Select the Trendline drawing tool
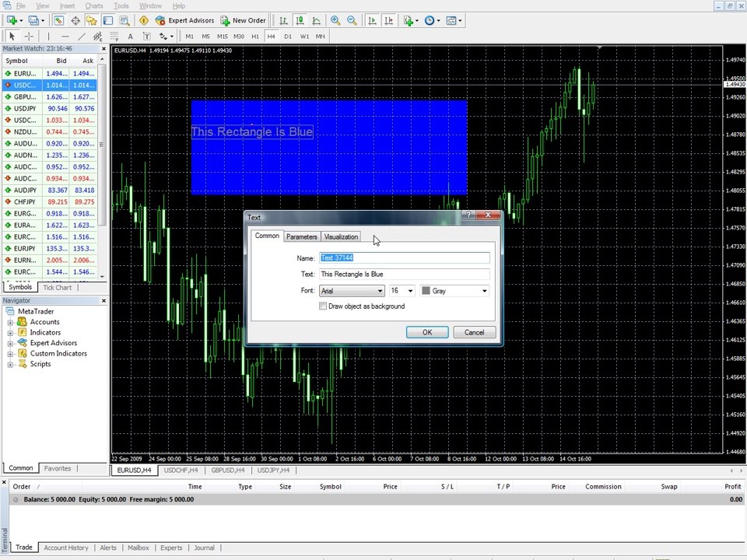This screenshot has width=747, height=560. pyautogui.click(x=82, y=37)
